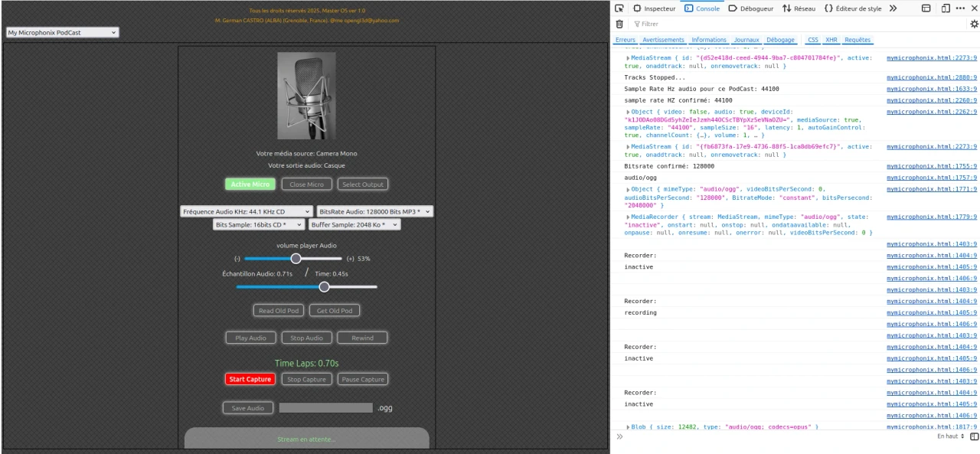Click the 'Bitsrate confirmé: 128000' console message
The height and width of the screenshot is (454, 980).
(x=669, y=165)
